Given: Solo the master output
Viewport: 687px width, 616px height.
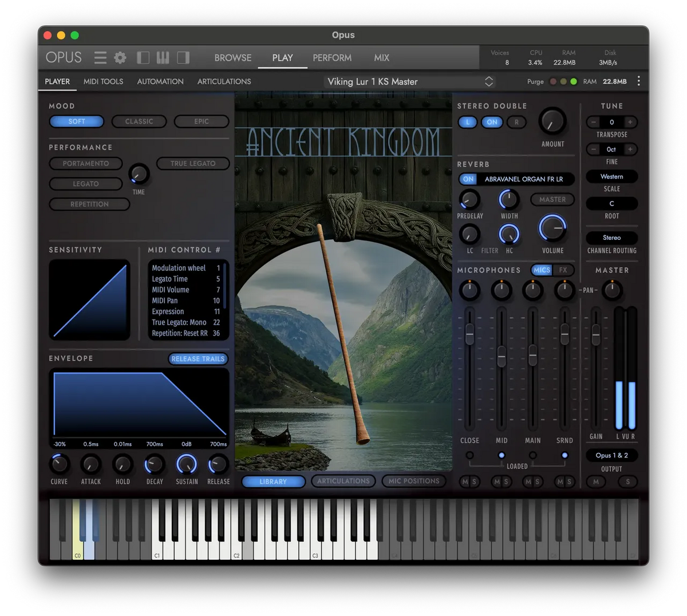Looking at the screenshot, I should point(627,482).
